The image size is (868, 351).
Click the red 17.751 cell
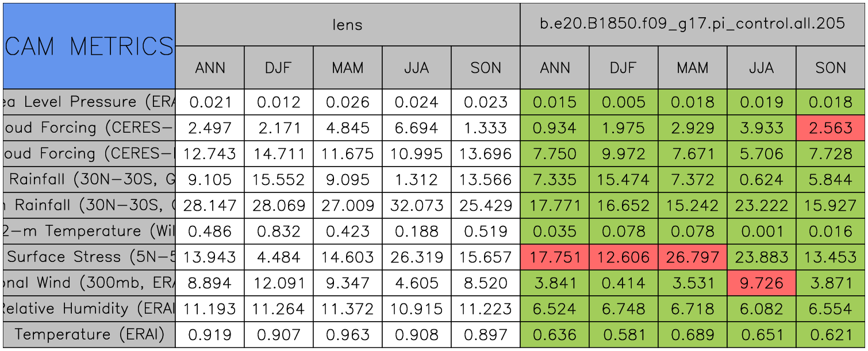(x=555, y=257)
